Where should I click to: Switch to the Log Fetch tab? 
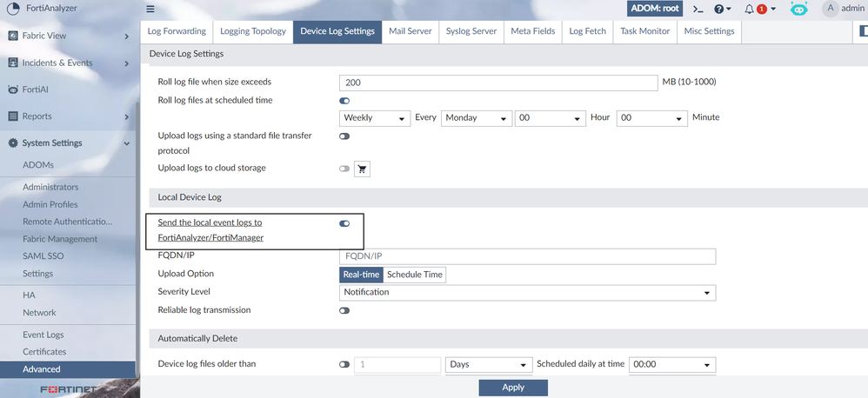[588, 31]
